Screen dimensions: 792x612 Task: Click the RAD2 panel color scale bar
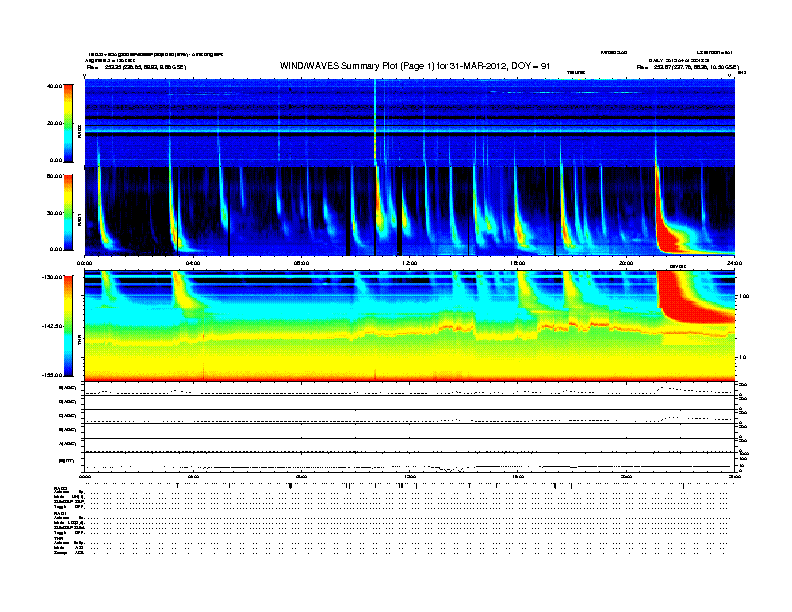(x=68, y=123)
